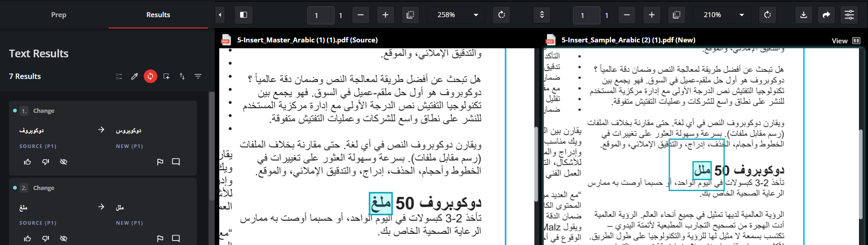Thumbs up result 2
The width and height of the screenshot is (868, 245).
click(28, 238)
